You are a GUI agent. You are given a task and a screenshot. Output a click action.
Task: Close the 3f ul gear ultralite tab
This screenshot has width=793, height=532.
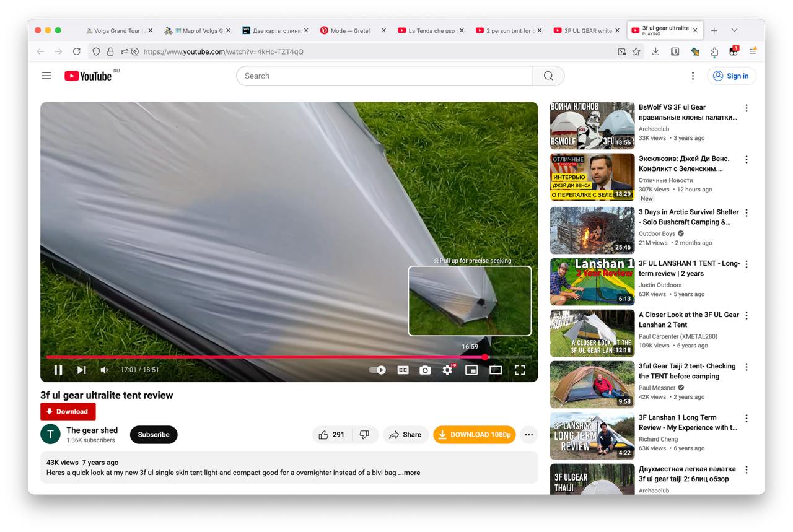point(695,30)
